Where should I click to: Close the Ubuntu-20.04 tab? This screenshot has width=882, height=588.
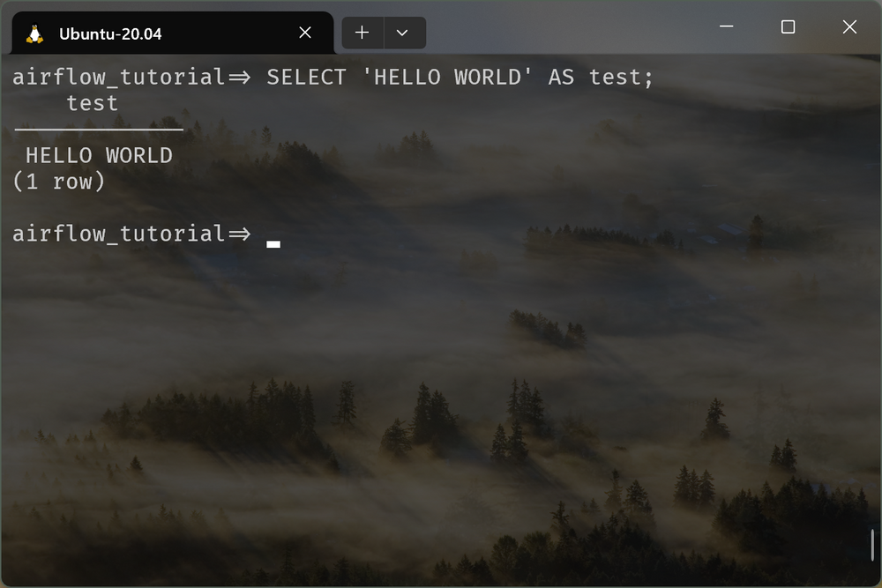coord(305,32)
